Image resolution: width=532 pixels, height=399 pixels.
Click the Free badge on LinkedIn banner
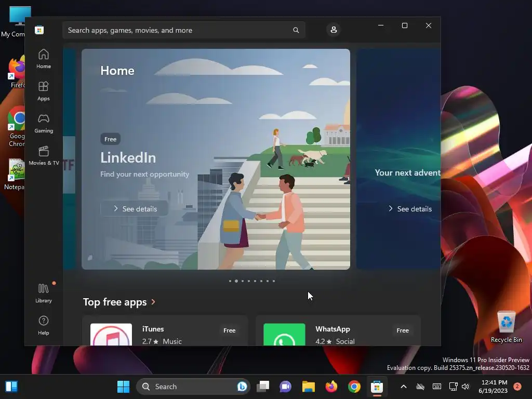[110, 139]
